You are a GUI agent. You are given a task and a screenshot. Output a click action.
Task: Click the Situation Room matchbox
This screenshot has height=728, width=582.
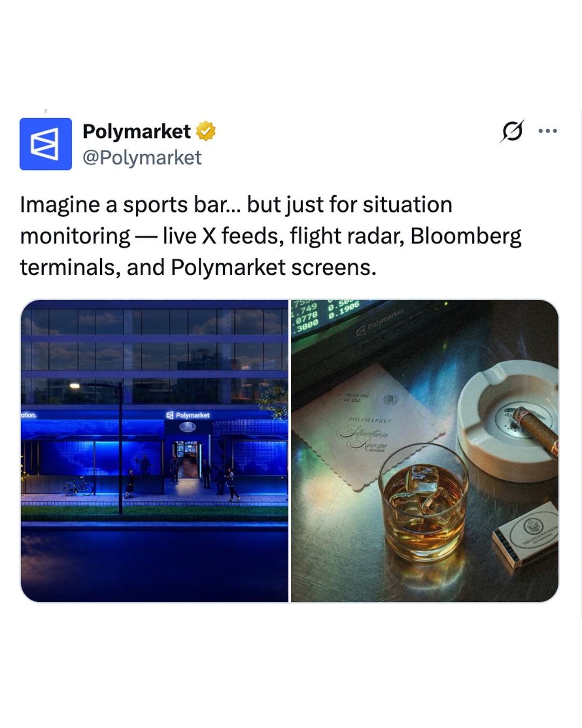coord(526,534)
